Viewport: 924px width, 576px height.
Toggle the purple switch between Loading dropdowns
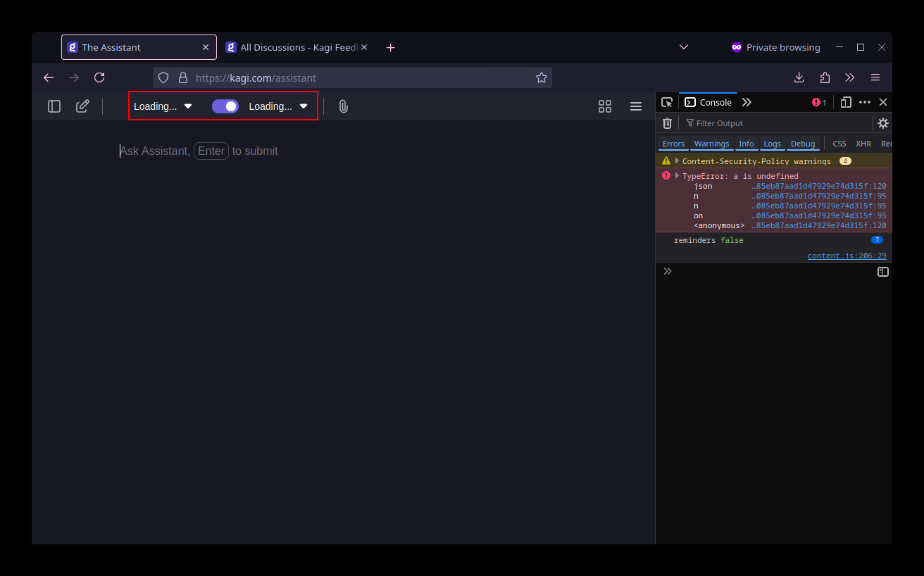225,106
